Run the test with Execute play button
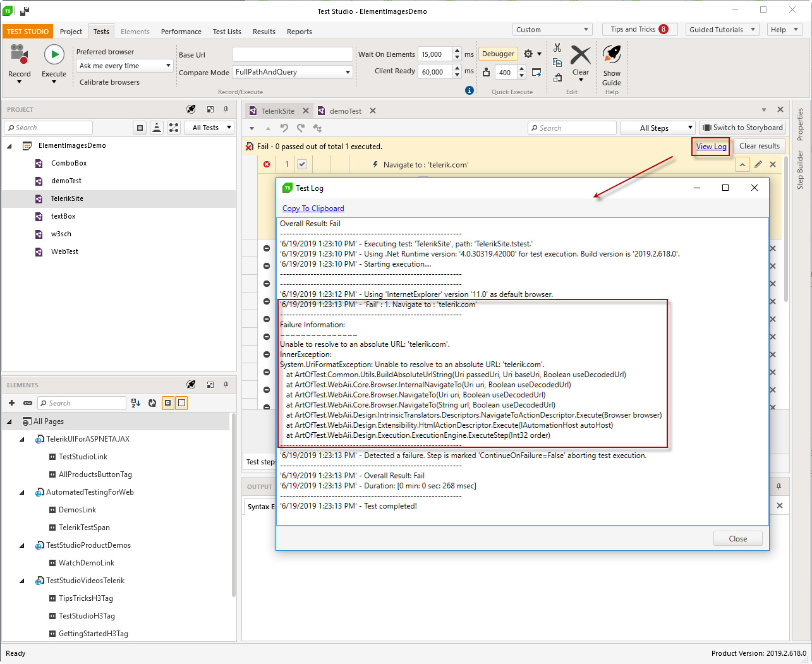This screenshot has height=664, width=812. click(54, 55)
